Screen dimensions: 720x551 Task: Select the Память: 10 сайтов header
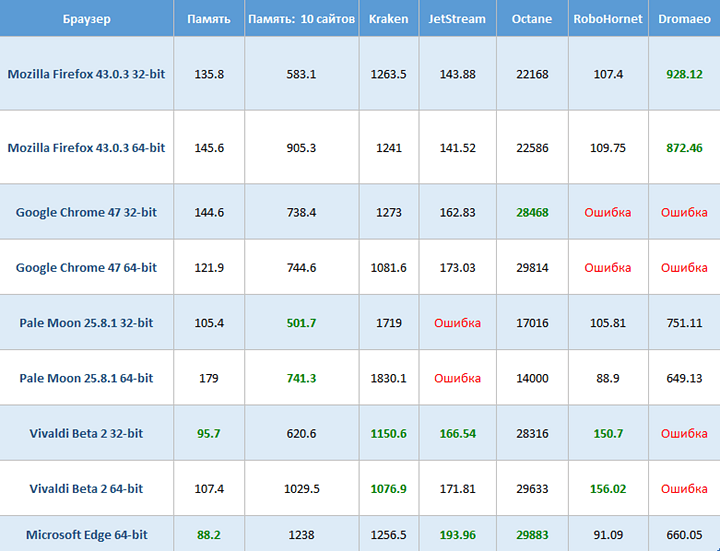302,19
